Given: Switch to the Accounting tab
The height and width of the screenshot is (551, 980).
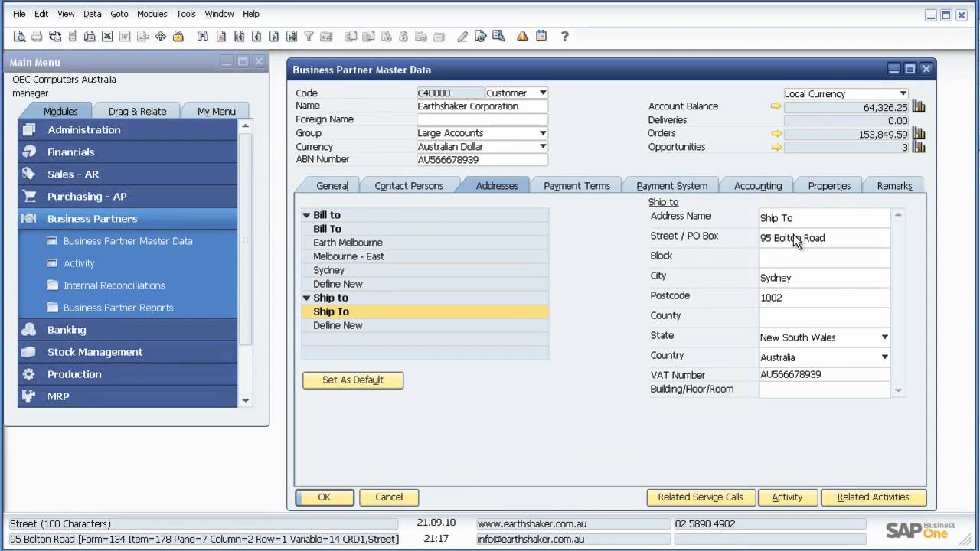Looking at the screenshot, I should tap(758, 185).
